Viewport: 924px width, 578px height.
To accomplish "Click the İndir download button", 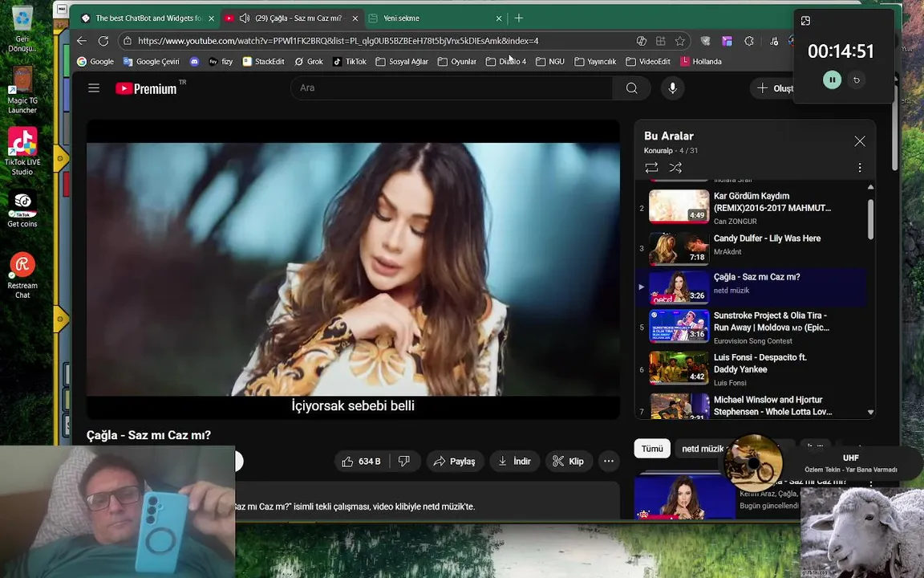I will (x=514, y=462).
